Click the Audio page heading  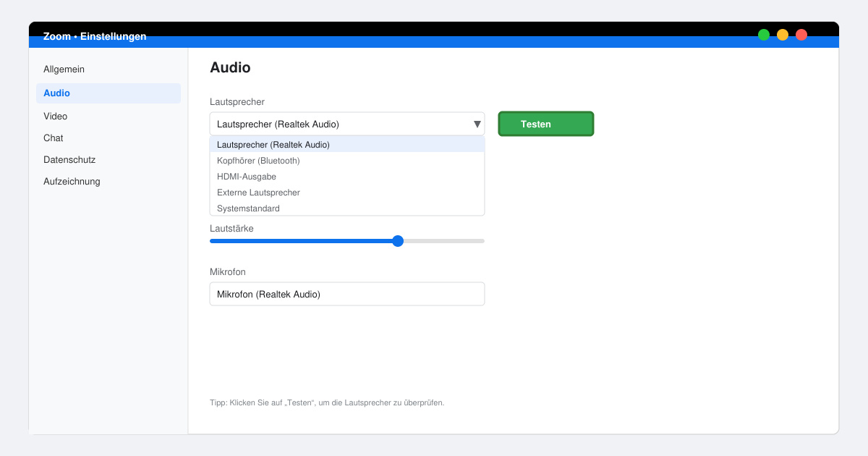pos(230,68)
